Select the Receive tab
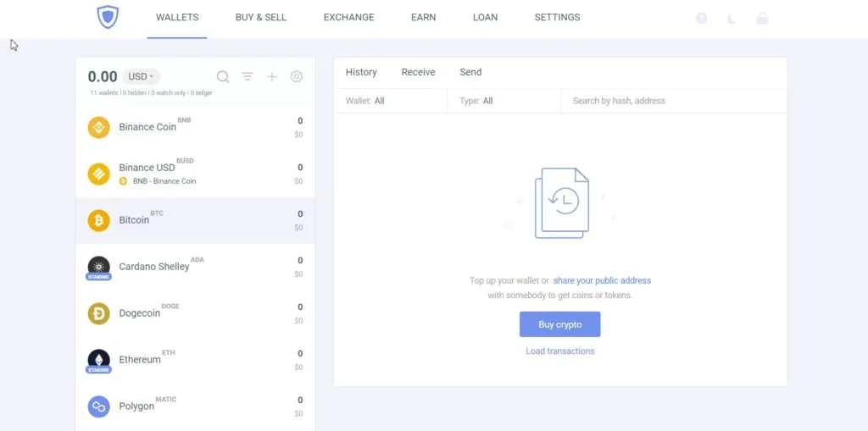Image resolution: width=868 pixels, height=431 pixels. click(x=418, y=72)
